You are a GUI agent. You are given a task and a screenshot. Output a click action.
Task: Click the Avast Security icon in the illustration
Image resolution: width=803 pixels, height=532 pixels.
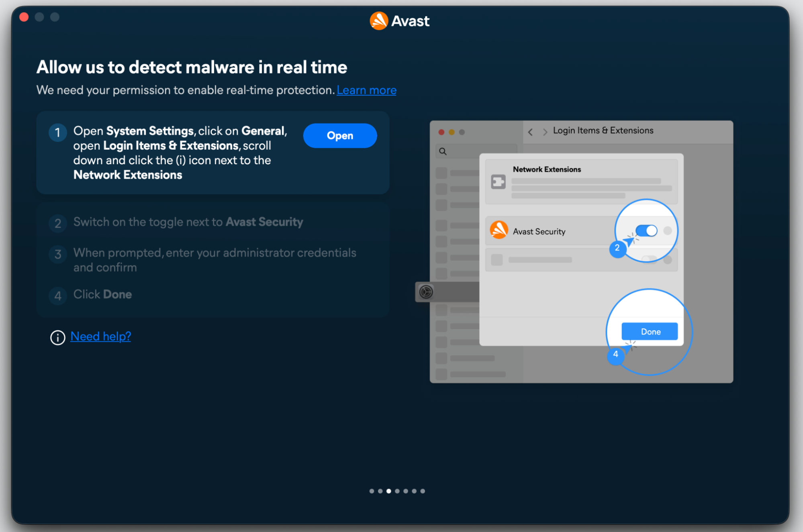click(x=499, y=230)
